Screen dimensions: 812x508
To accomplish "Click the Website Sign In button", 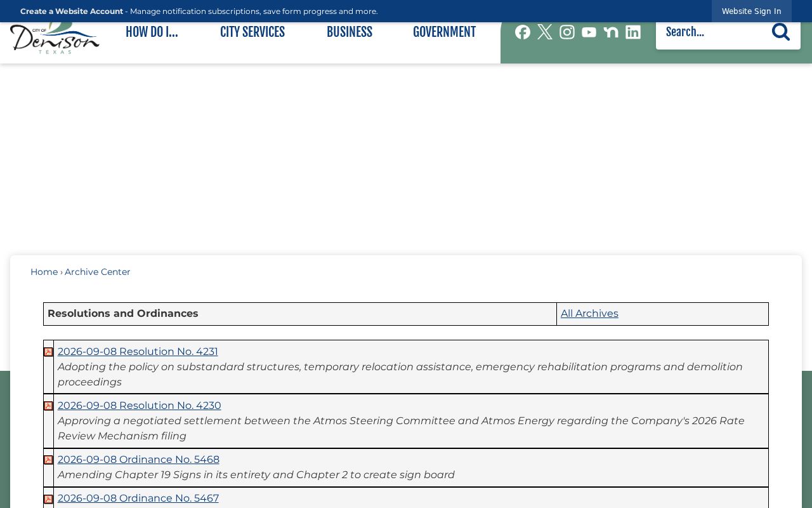I will [x=751, y=11].
